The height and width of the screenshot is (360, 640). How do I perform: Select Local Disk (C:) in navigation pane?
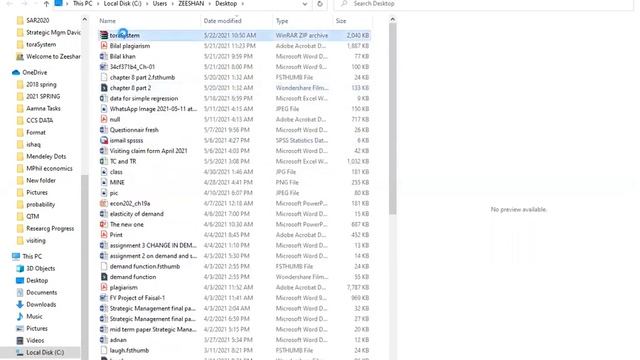pyautogui.click(x=45, y=353)
